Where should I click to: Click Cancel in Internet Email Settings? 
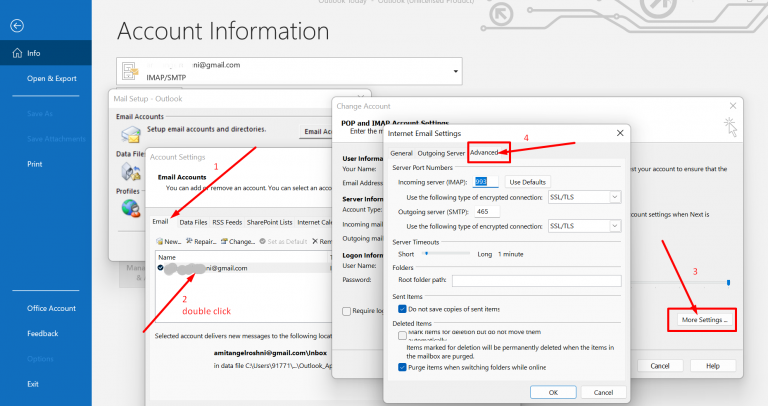(603, 392)
